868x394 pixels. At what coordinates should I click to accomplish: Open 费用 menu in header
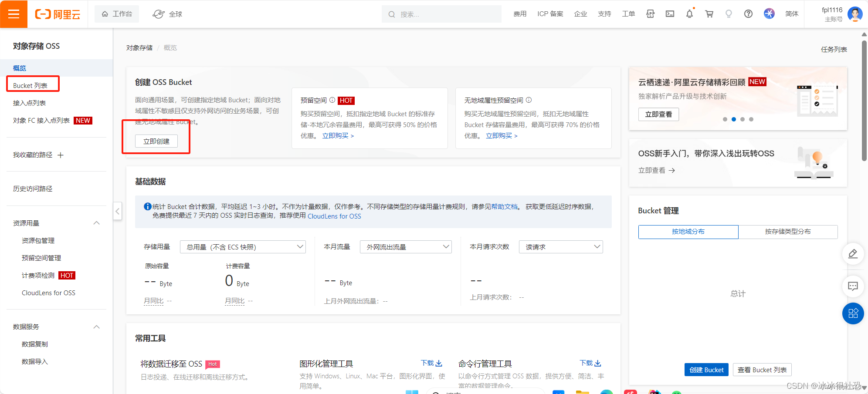[520, 14]
